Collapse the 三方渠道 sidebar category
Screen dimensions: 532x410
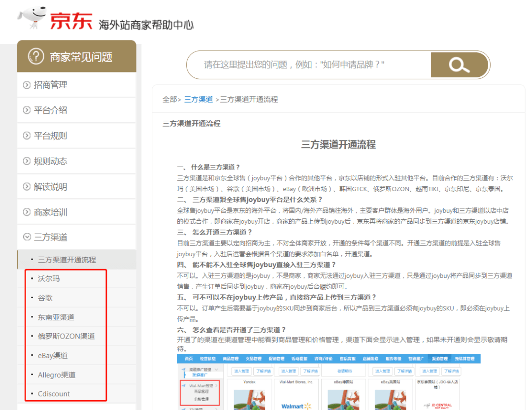coord(77,237)
